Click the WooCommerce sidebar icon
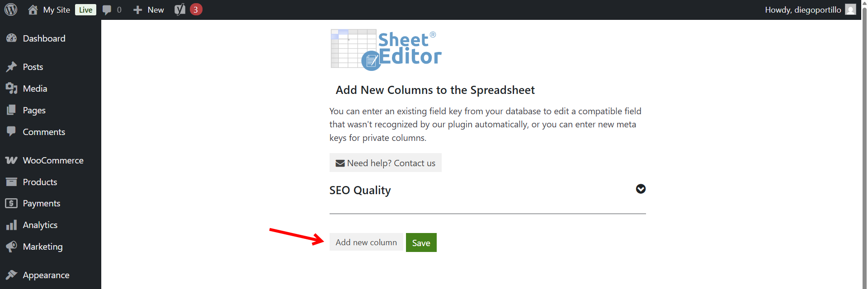868x289 pixels. [x=11, y=160]
